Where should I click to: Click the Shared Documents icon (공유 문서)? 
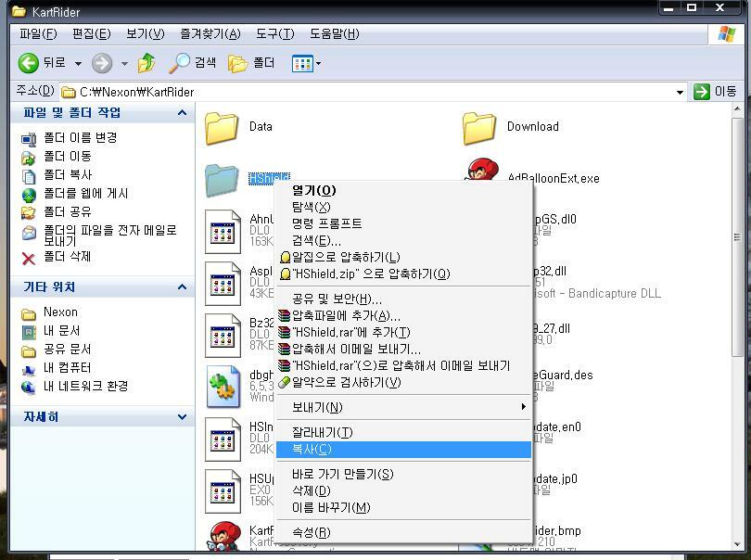(29, 351)
